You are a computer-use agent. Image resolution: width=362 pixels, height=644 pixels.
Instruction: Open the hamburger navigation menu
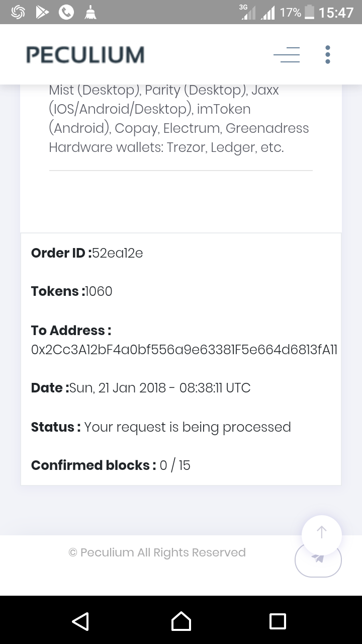click(x=287, y=54)
